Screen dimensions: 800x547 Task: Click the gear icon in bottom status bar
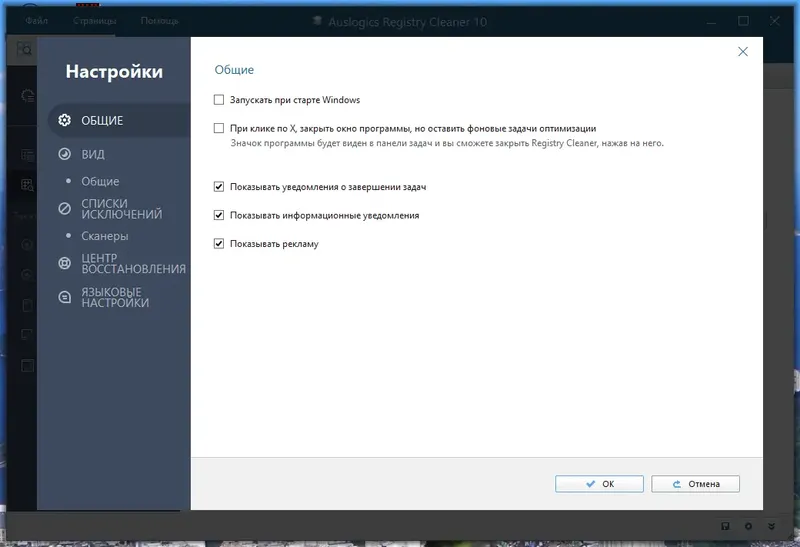pos(748,526)
